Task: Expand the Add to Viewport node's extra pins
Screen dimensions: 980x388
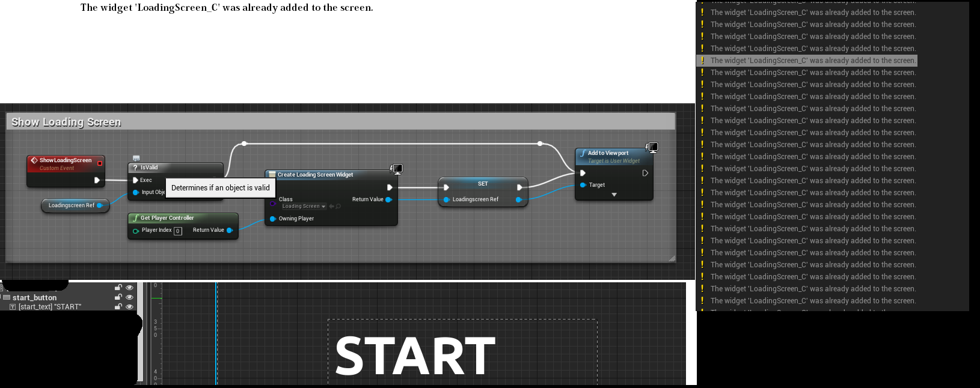Action: point(614,195)
